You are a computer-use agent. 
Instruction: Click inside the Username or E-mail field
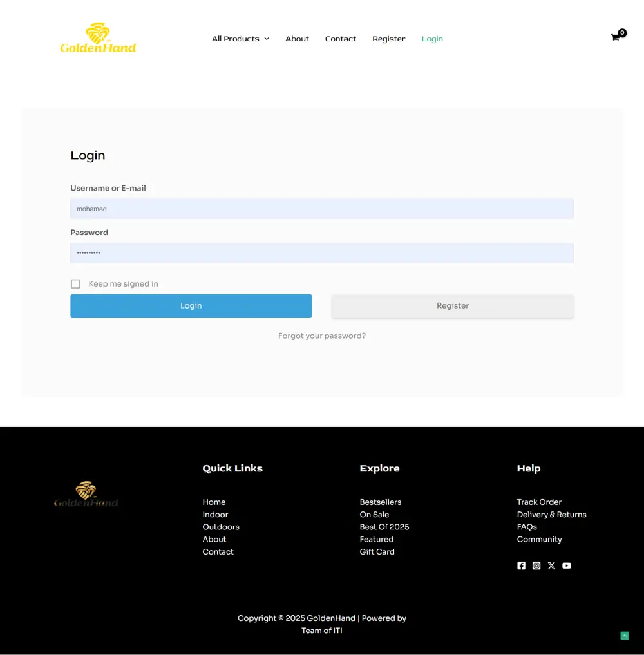coord(322,208)
